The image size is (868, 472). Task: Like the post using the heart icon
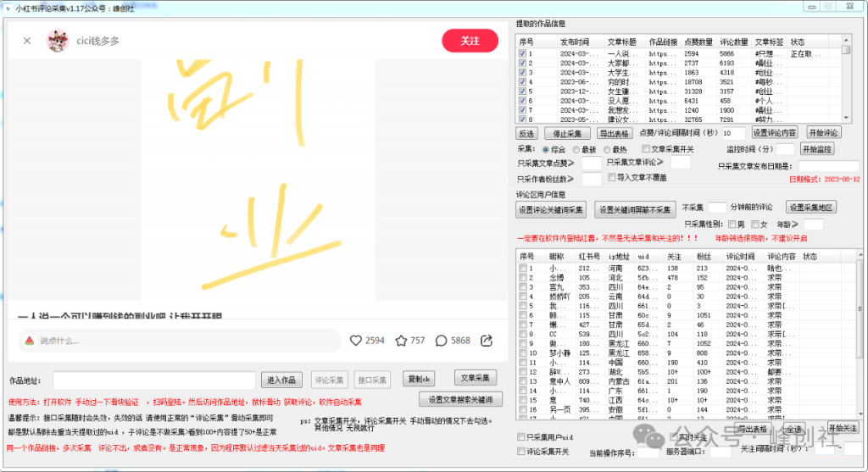click(356, 341)
